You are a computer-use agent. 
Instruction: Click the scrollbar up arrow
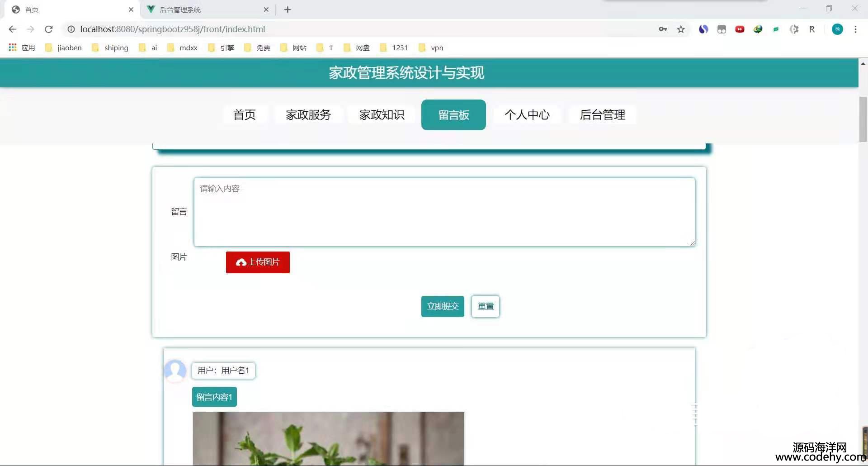point(863,64)
